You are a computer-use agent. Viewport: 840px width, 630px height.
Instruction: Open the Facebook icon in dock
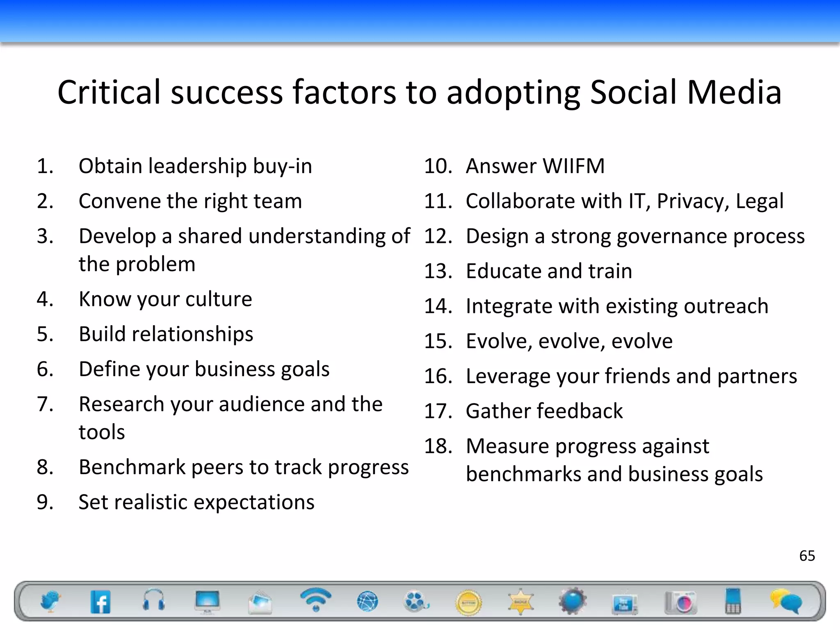pos(100,602)
